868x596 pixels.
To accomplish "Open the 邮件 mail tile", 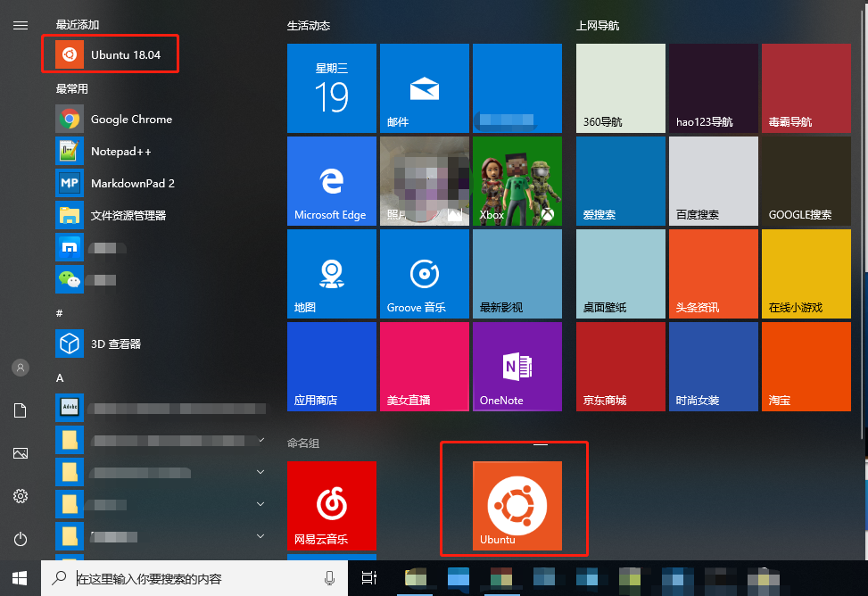I will point(425,88).
